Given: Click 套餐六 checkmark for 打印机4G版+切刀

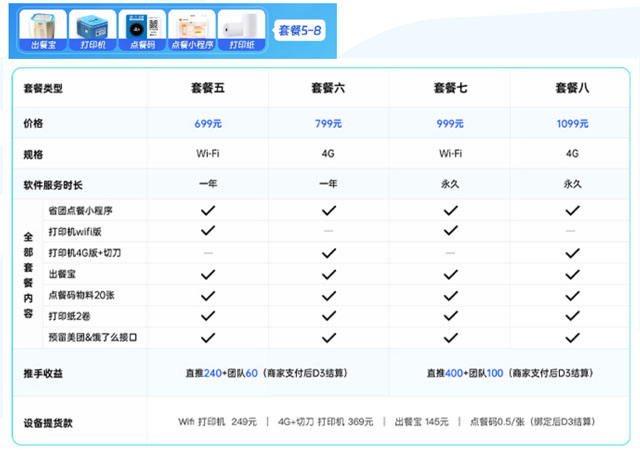Looking at the screenshot, I should (329, 253).
